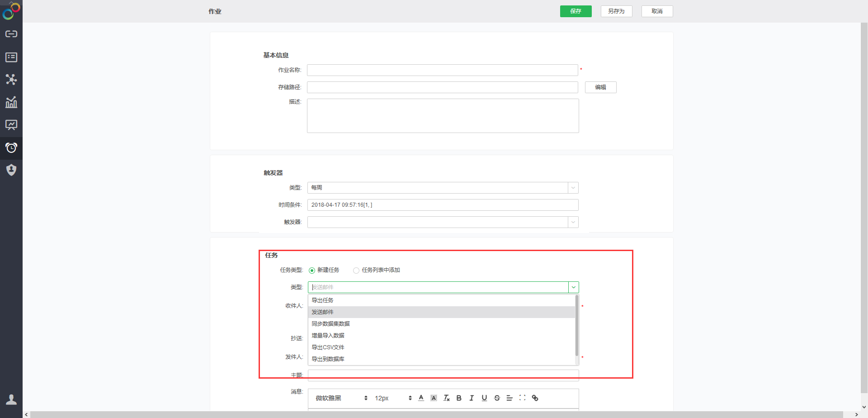The height and width of the screenshot is (418, 868).
Task: Open the node network icon in sidebar
Action: (x=11, y=80)
